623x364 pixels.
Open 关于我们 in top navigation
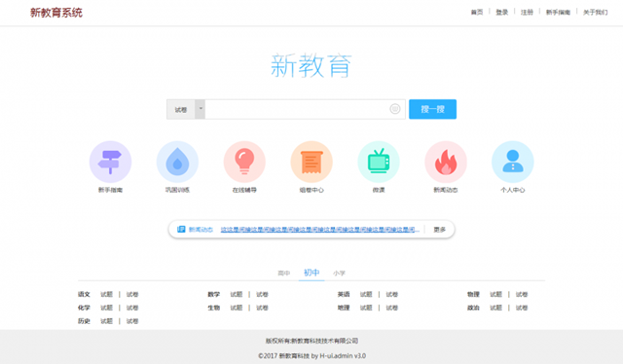pyautogui.click(x=595, y=13)
